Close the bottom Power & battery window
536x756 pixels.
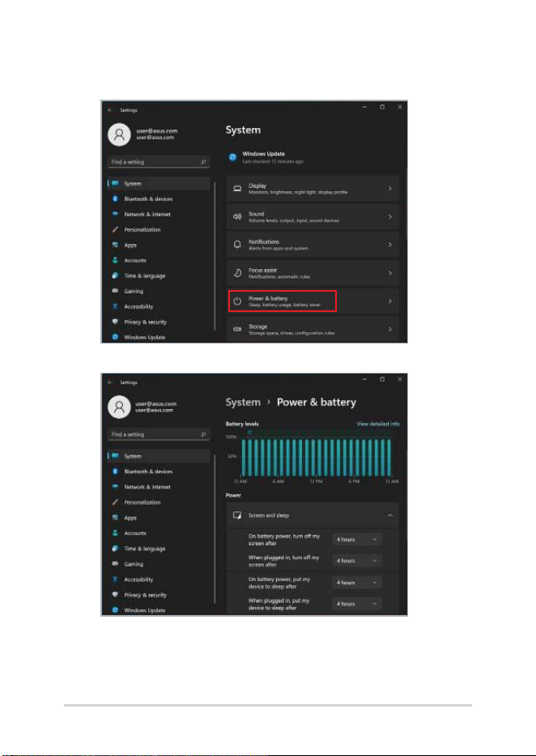pos(400,379)
